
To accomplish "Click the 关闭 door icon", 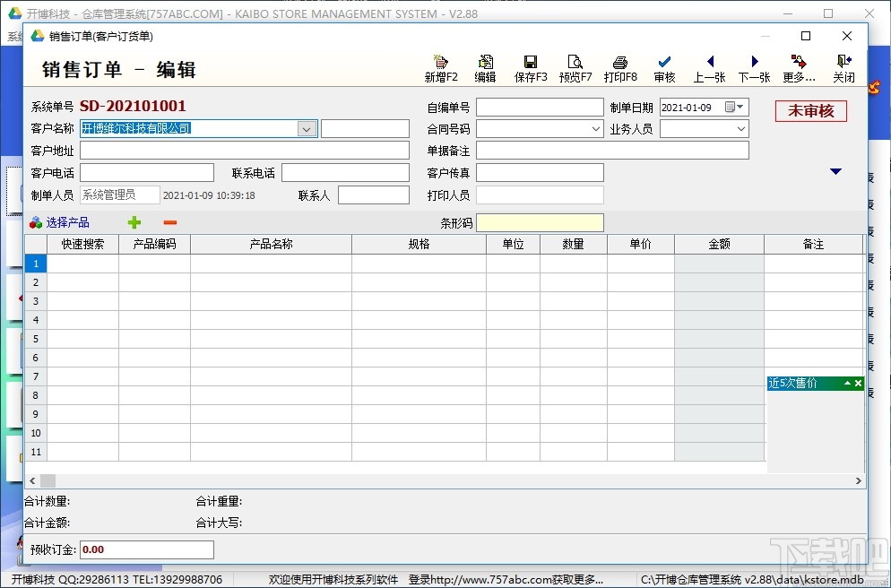I will tap(843, 62).
